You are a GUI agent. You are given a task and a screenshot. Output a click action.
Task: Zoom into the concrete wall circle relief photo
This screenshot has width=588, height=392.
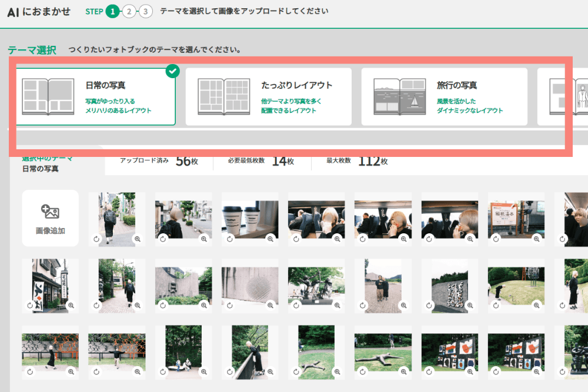coord(270,305)
